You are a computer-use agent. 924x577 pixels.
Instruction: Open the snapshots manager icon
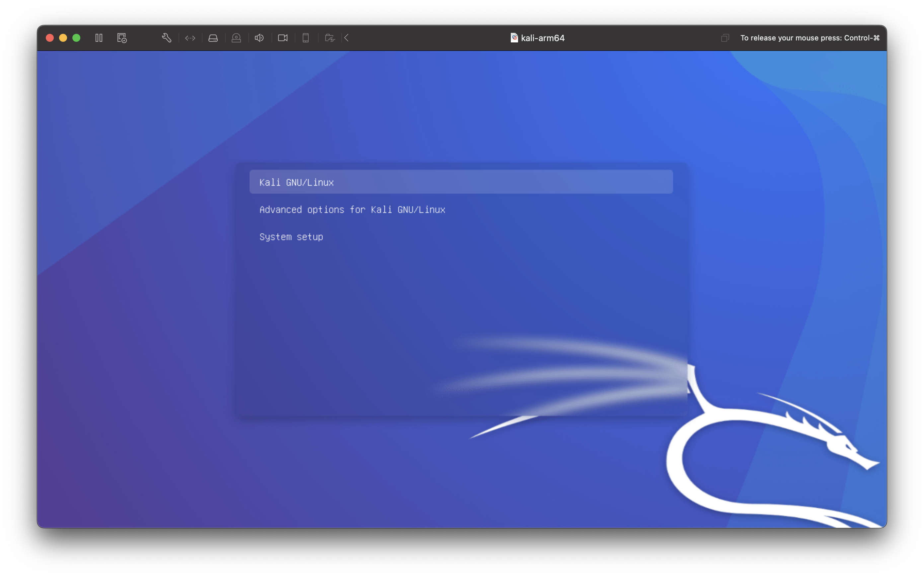(122, 38)
